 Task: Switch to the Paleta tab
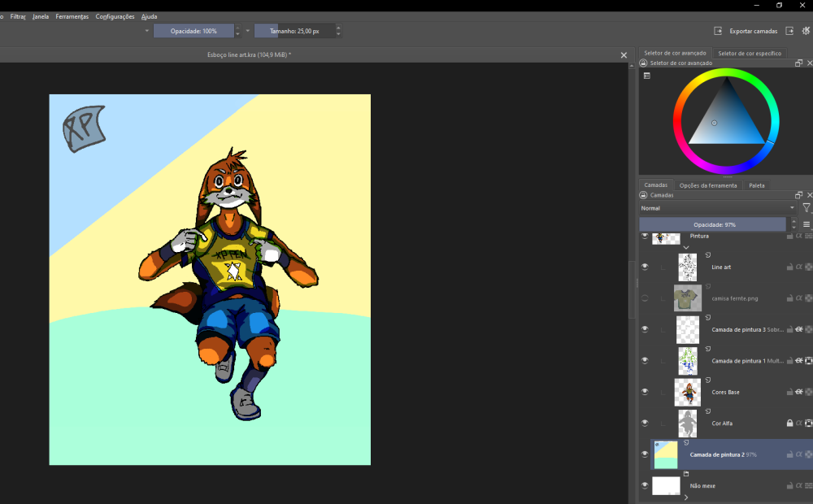(756, 185)
